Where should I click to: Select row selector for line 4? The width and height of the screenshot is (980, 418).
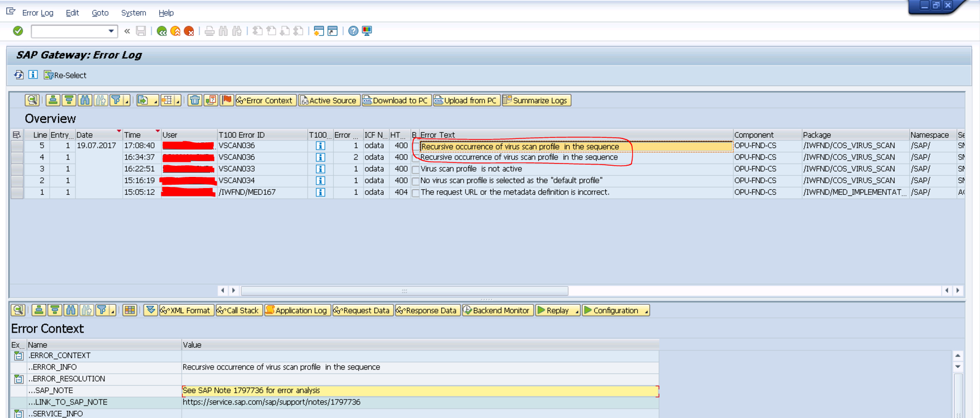[x=17, y=157]
